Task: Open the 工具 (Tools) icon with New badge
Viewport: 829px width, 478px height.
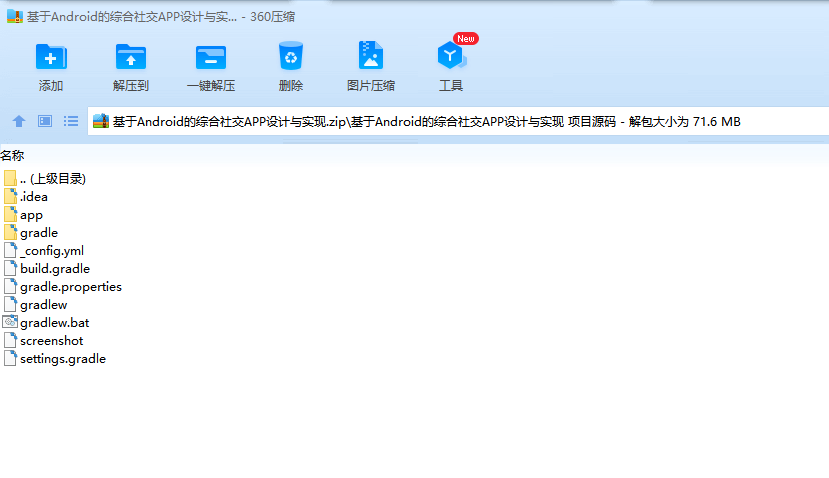Action: click(452, 55)
